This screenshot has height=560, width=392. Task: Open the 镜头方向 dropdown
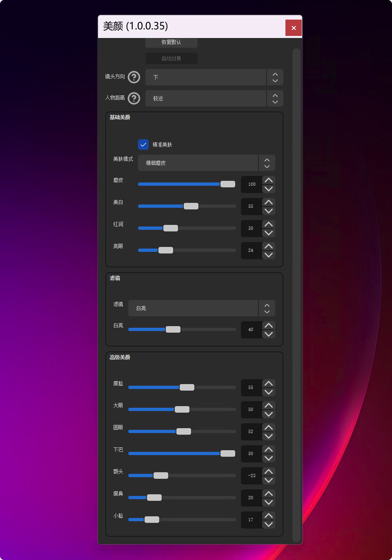point(214,77)
